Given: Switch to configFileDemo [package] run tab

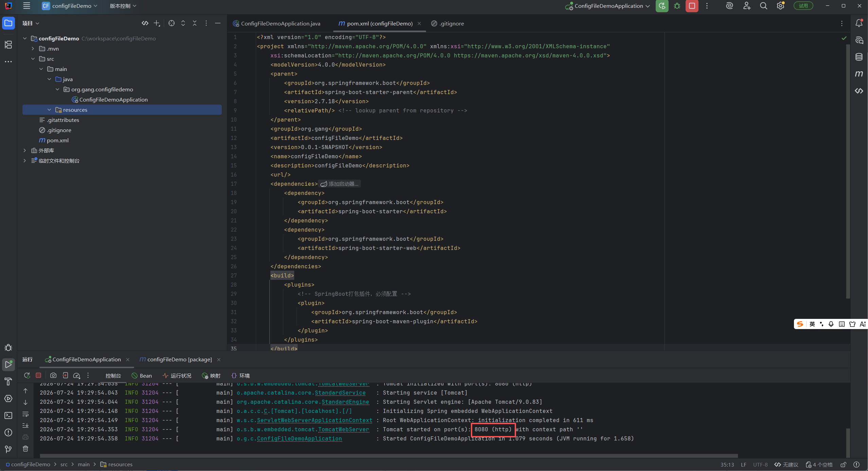Looking at the screenshot, I should tap(176, 359).
